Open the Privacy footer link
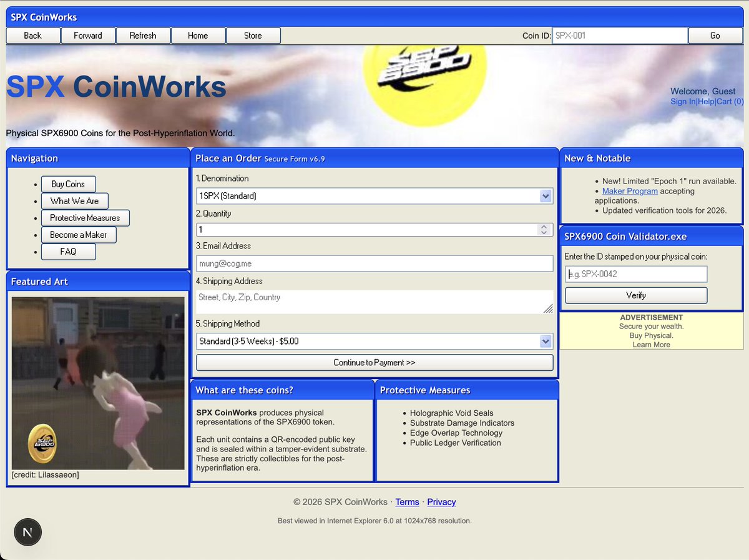749x560 pixels. point(441,502)
